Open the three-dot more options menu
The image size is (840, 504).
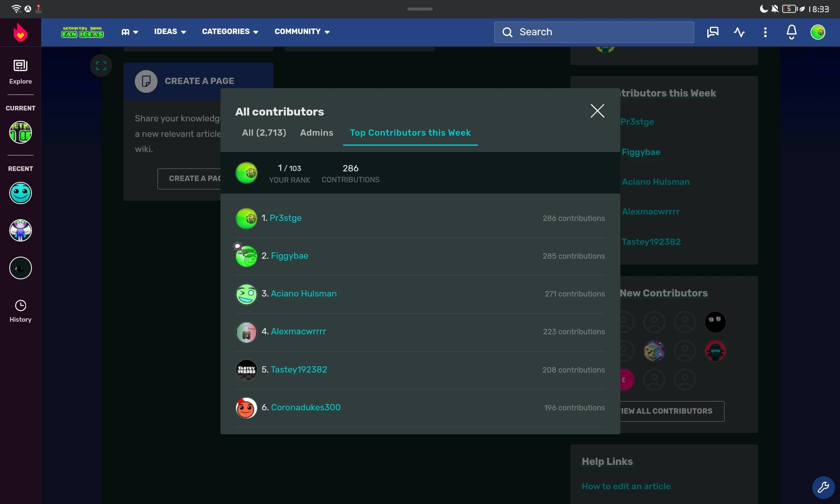[765, 32]
